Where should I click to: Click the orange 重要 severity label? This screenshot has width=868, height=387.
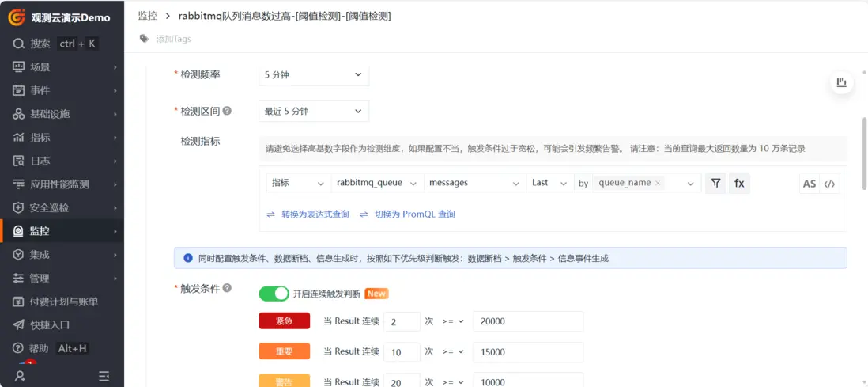(x=284, y=351)
